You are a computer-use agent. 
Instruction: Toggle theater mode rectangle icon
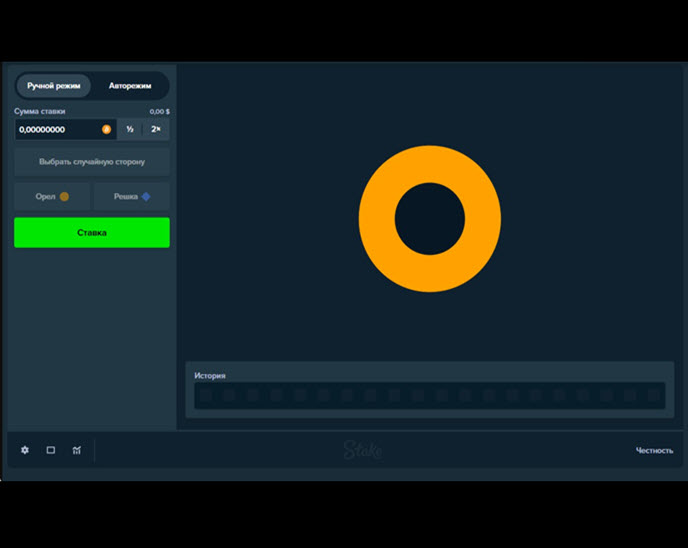coord(51,450)
